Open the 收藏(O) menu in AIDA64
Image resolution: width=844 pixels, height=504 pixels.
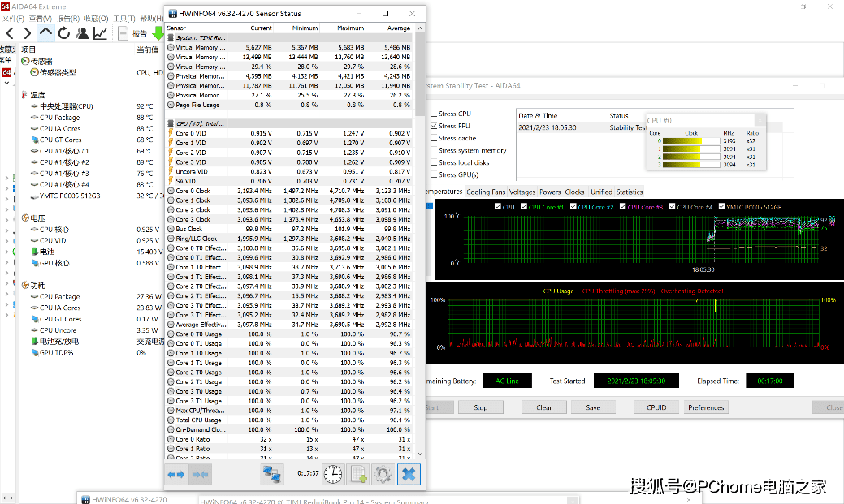pos(97,19)
